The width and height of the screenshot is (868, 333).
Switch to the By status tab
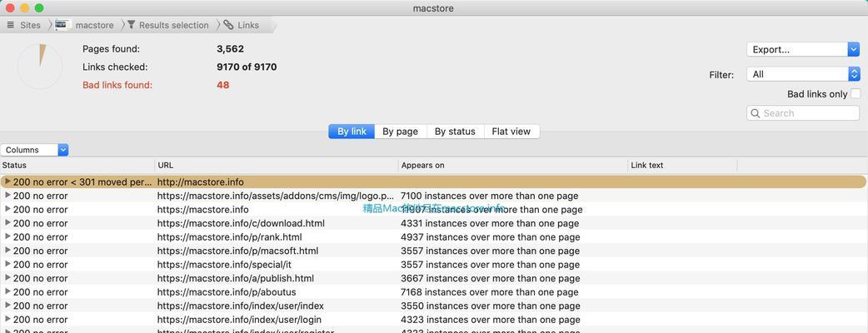click(455, 131)
